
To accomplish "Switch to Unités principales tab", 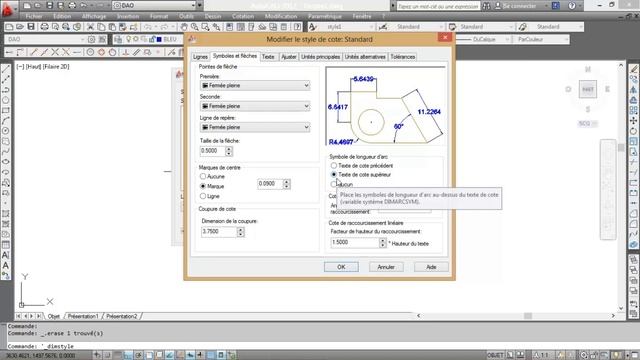I will point(320,57).
